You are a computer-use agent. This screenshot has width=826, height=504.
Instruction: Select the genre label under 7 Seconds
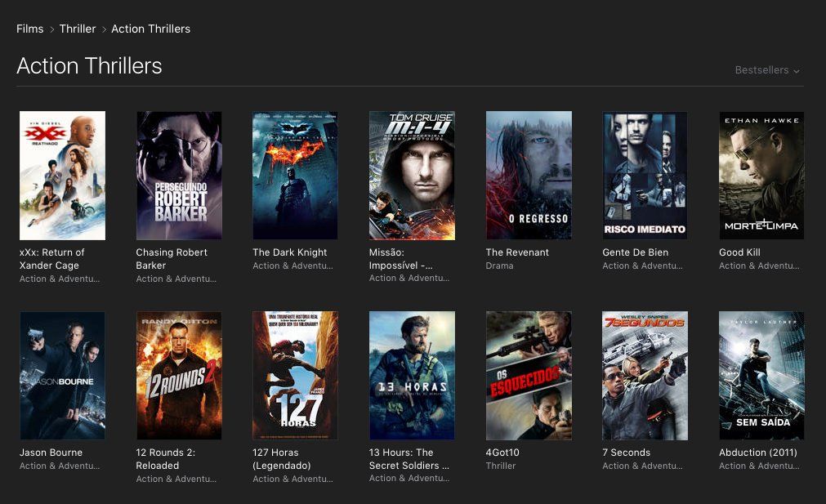click(x=643, y=466)
